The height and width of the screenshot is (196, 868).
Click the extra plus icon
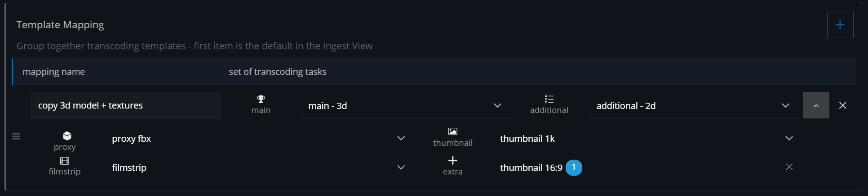[452, 161]
